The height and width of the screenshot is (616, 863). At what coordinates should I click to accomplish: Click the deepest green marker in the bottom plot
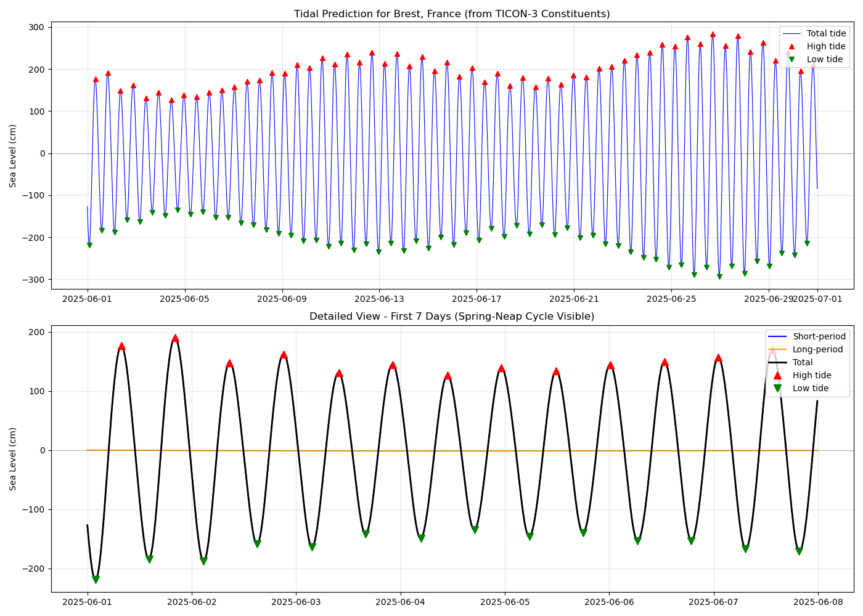[96, 580]
